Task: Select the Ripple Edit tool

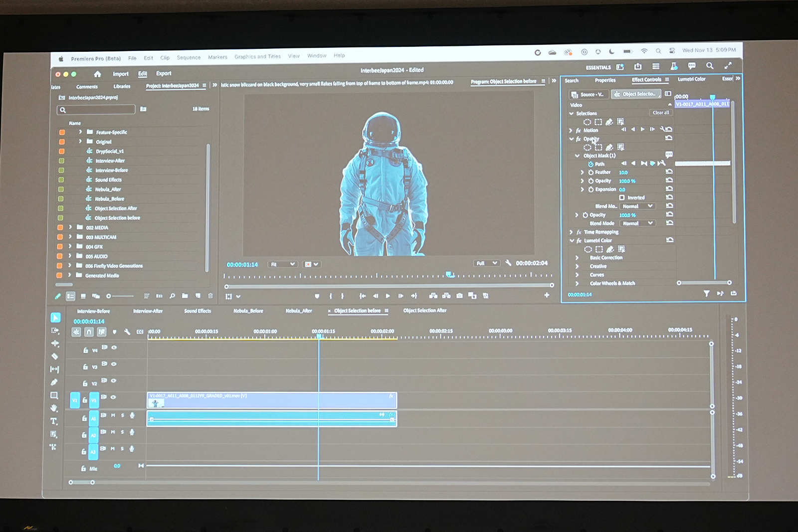Action: pos(54,344)
